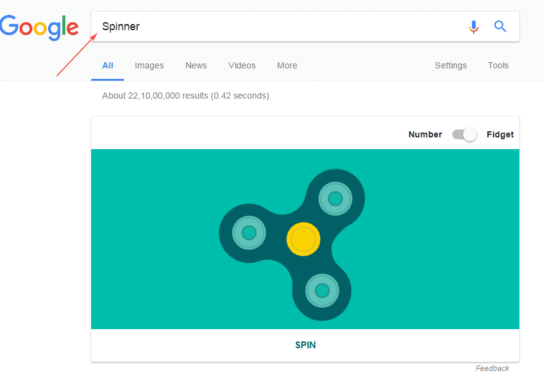Open the Feedback link
Viewport: 544px width, 392px height.
(x=492, y=368)
